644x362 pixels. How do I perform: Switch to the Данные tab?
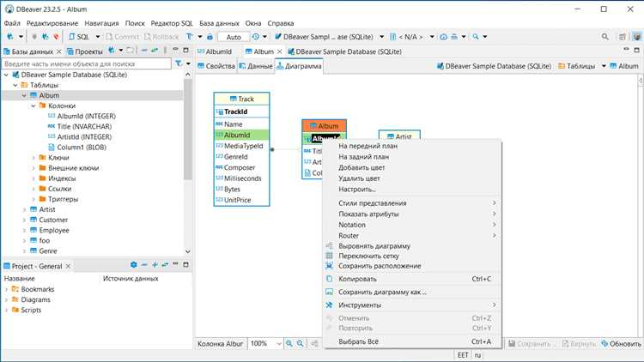[256, 66]
